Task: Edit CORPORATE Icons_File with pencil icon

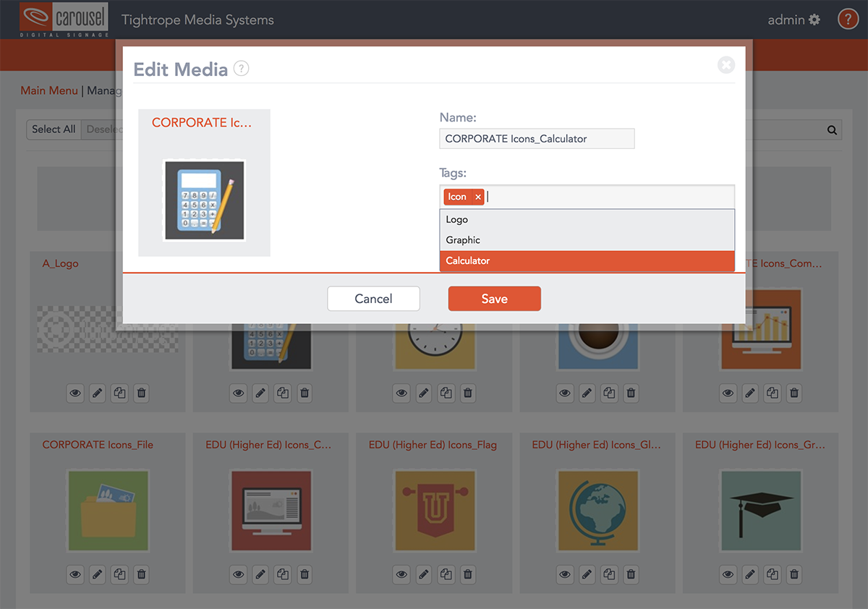Action: coord(98,575)
